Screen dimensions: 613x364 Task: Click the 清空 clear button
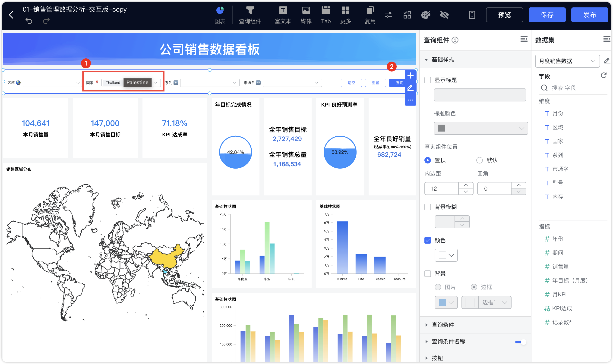point(351,83)
